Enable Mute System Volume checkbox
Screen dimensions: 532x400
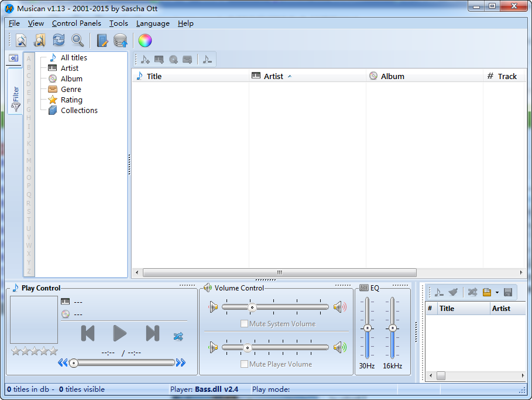(245, 324)
